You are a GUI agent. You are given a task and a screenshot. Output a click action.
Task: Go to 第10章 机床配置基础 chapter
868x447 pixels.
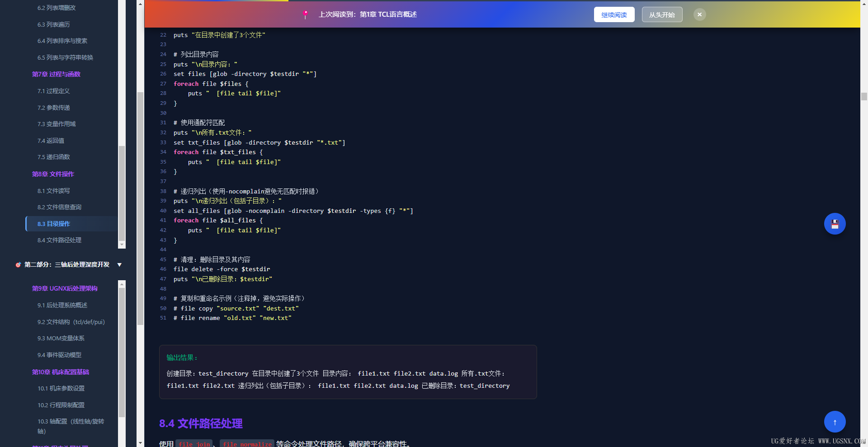(61, 372)
